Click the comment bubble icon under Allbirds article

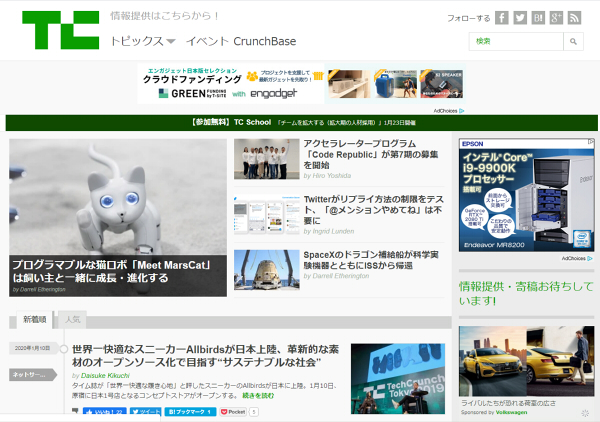click(x=75, y=411)
